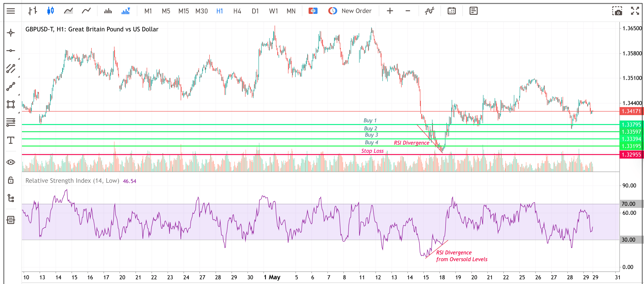Switch to D1 daily timeframe
Image resolution: width=644 pixels, height=284 pixels.
pyautogui.click(x=255, y=11)
